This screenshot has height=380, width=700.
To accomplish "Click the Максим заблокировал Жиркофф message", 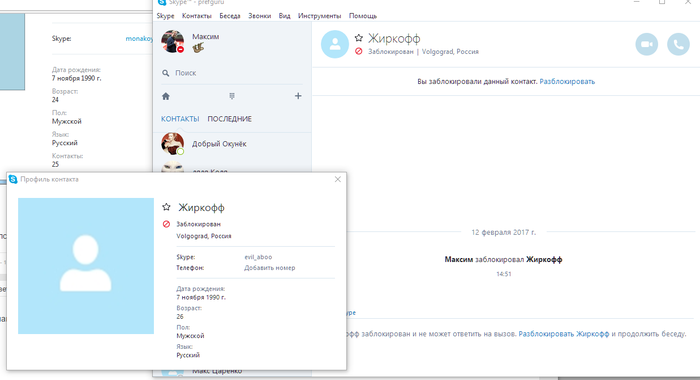I will [x=503, y=259].
